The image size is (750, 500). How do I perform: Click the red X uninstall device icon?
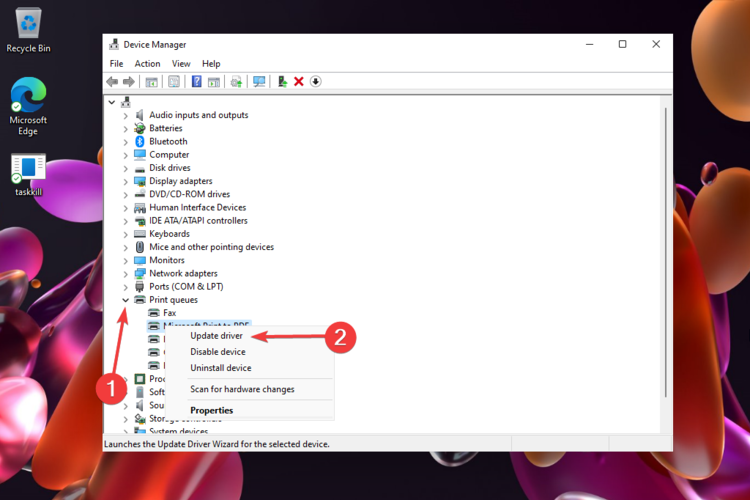298,81
